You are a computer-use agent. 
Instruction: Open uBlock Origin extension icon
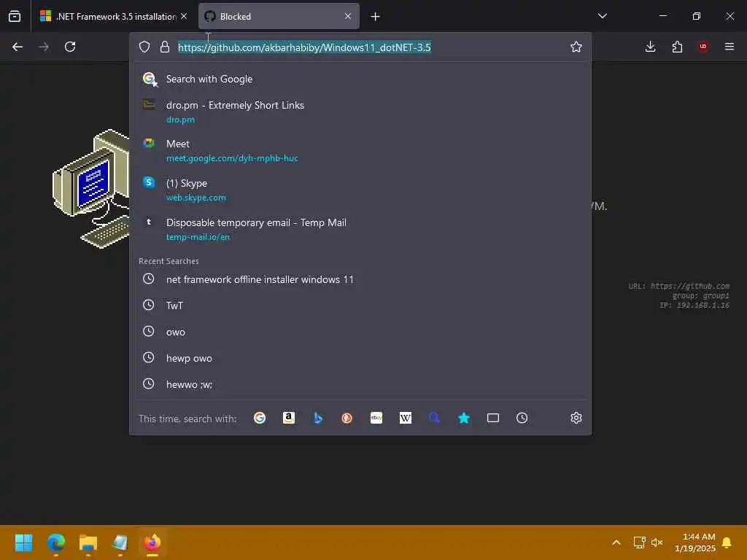click(703, 47)
